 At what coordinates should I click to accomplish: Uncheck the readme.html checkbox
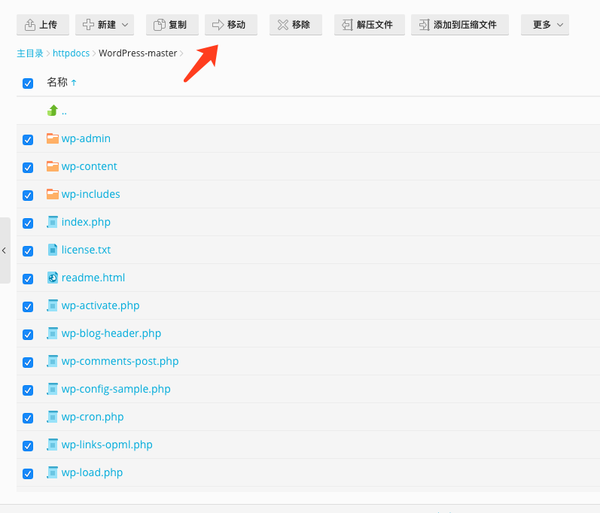point(28,279)
